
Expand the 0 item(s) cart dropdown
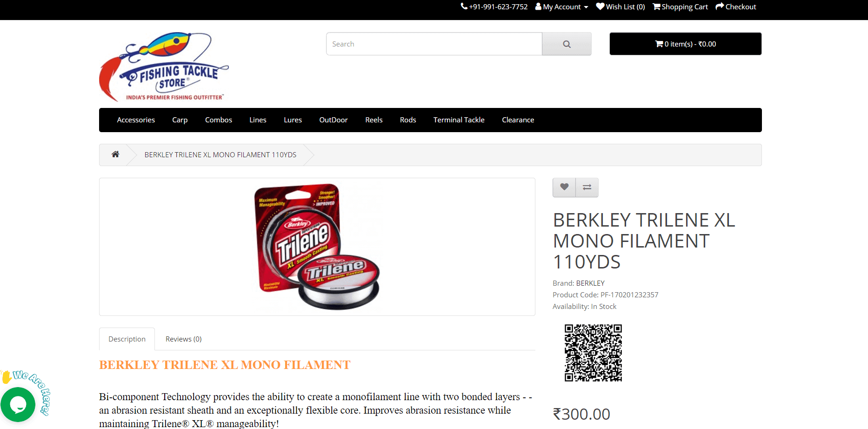686,44
